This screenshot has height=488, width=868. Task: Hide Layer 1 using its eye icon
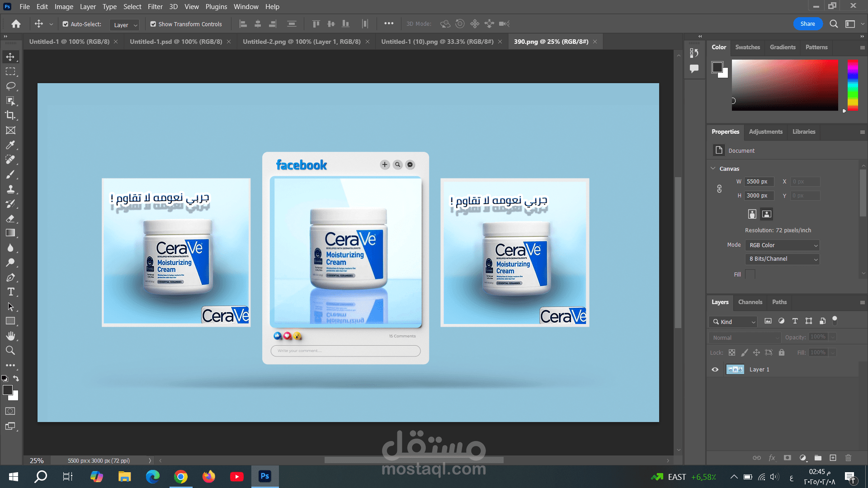(x=715, y=369)
